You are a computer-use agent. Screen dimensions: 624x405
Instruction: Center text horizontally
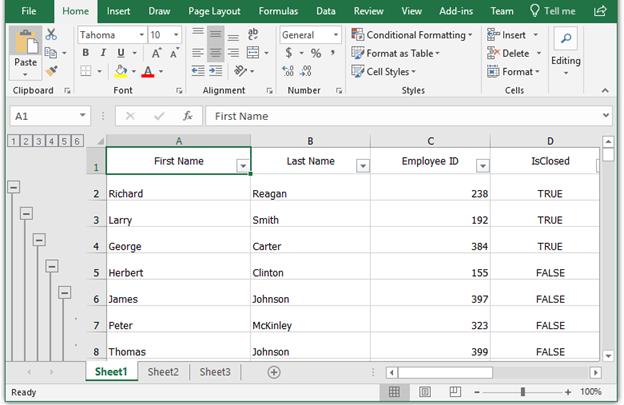(215, 53)
